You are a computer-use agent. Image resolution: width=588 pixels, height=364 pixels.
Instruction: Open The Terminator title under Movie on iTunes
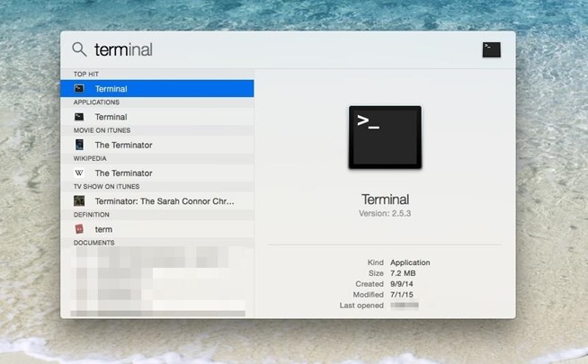(x=124, y=145)
